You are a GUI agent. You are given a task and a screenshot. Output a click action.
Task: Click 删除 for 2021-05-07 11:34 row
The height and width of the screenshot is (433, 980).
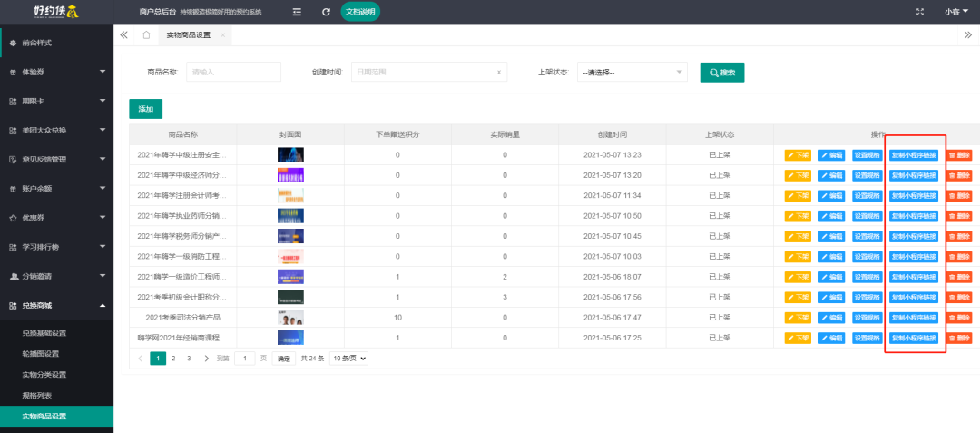959,195
